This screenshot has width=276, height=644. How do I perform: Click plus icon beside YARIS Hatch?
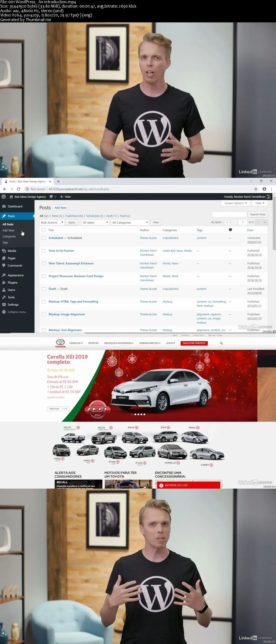tap(63, 459)
